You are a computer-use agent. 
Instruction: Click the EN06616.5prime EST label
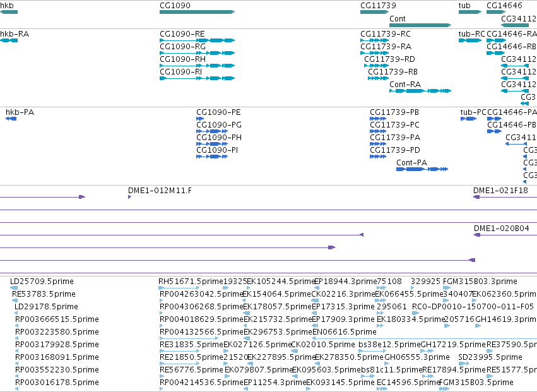click(344, 332)
